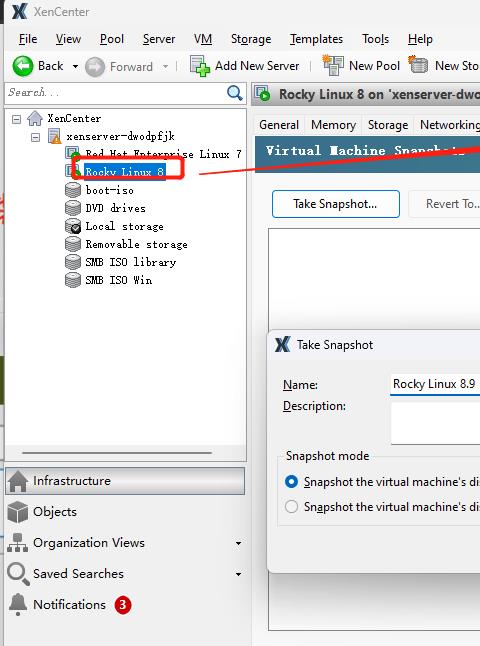Click the green Back arrow icon
The height and width of the screenshot is (646, 480).
pos(23,66)
